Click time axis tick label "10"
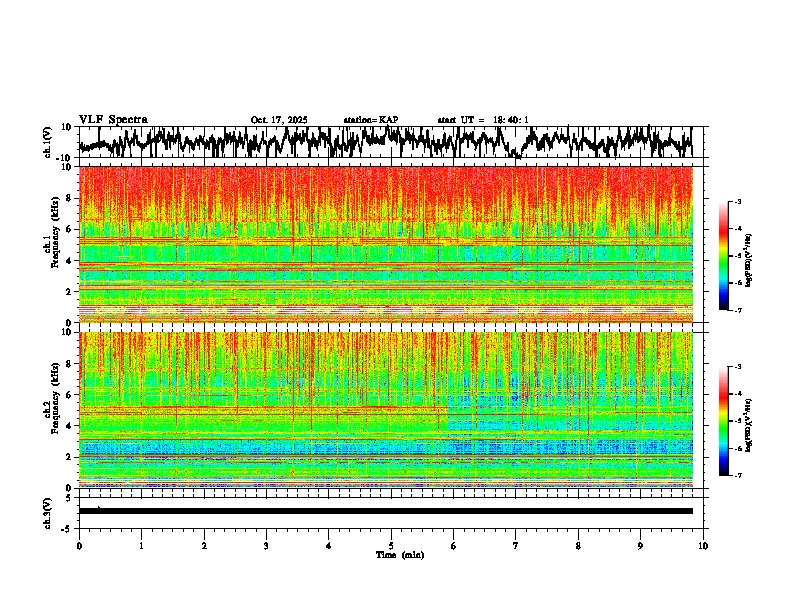This screenshot has width=792, height=612. 703,546
